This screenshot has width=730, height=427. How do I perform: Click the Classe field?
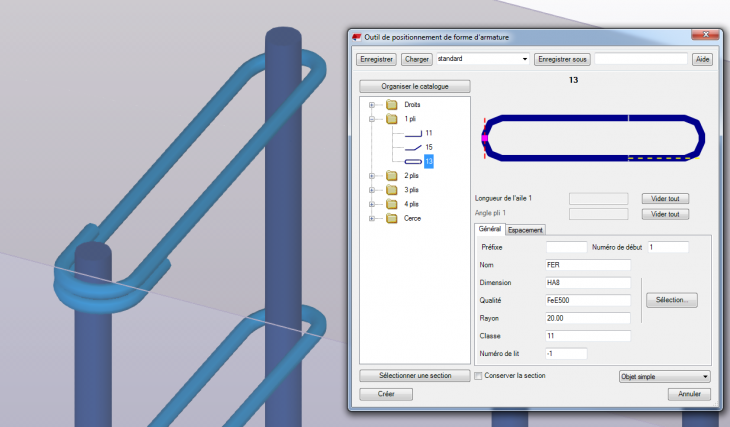pos(588,336)
